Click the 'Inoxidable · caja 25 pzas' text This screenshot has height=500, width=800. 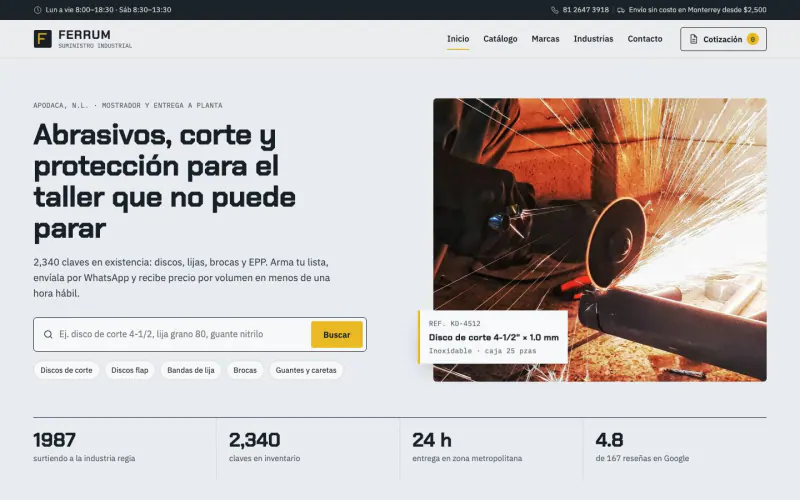482,351
